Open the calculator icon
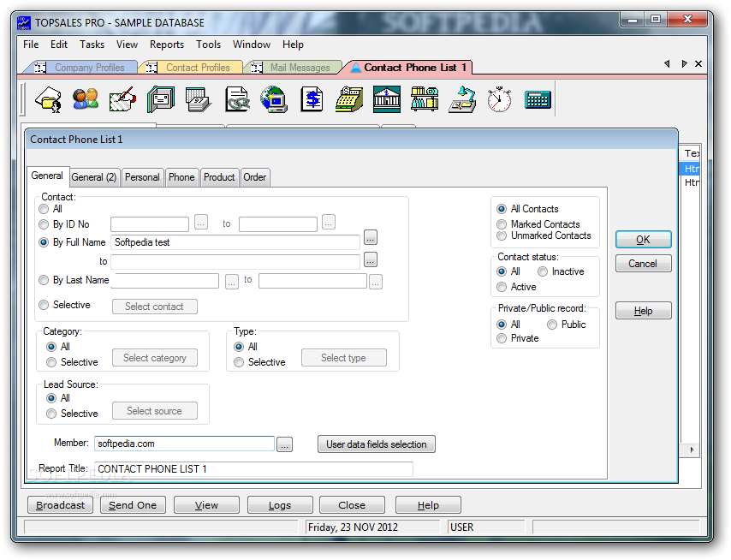 click(x=538, y=100)
